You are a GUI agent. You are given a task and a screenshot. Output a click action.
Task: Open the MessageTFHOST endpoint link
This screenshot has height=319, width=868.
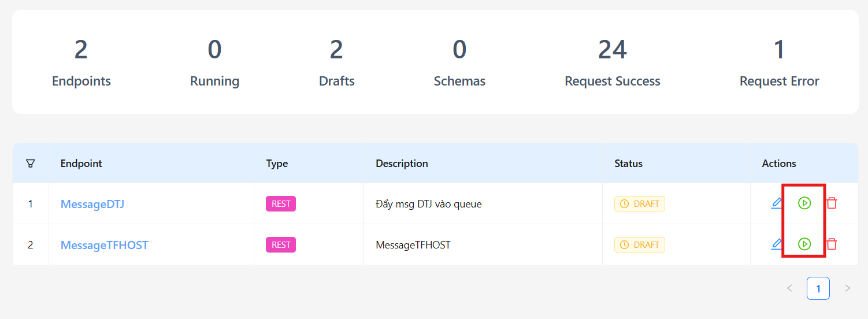(x=105, y=245)
